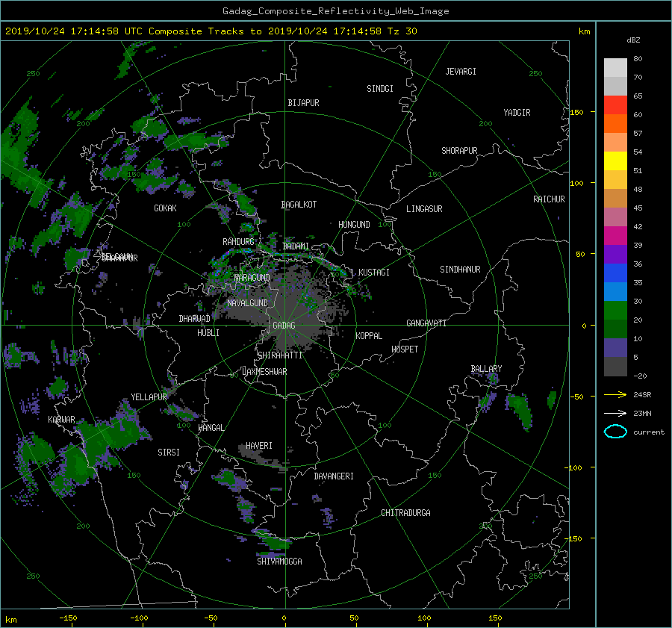Click the HUBLI city label

pyautogui.click(x=208, y=333)
